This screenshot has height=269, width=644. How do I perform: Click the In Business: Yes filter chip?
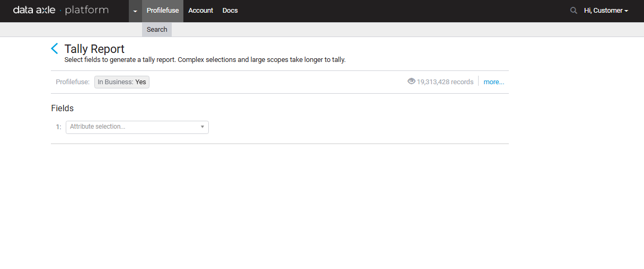122,82
